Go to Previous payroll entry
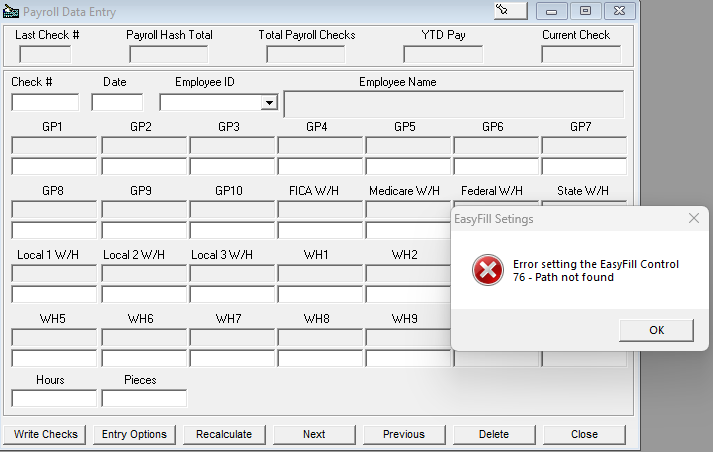 click(404, 434)
